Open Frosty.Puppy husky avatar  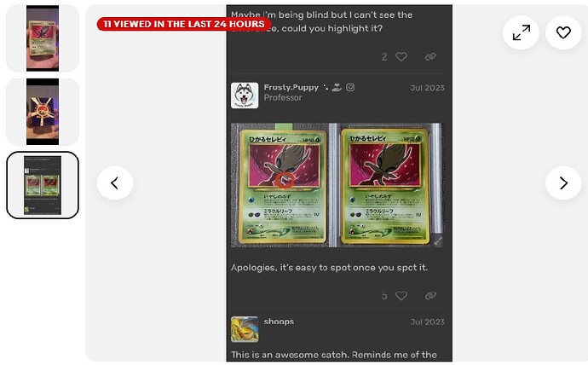pos(245,96)
